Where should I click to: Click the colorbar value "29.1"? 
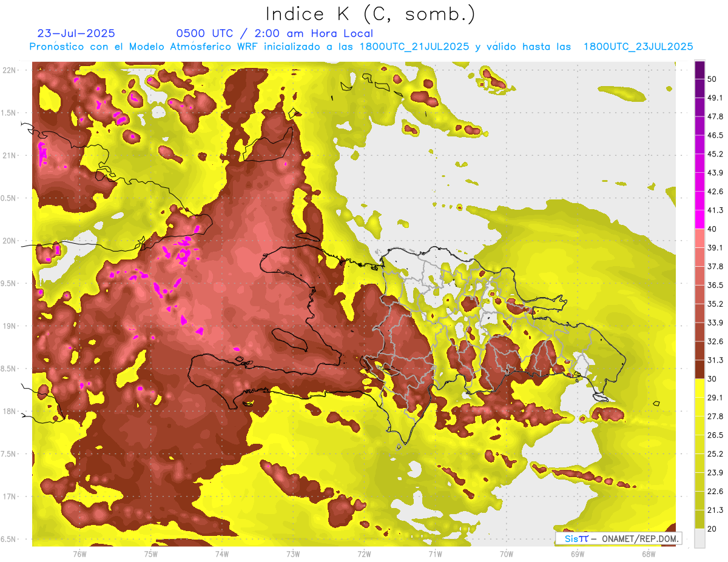(x=715, y=398)
